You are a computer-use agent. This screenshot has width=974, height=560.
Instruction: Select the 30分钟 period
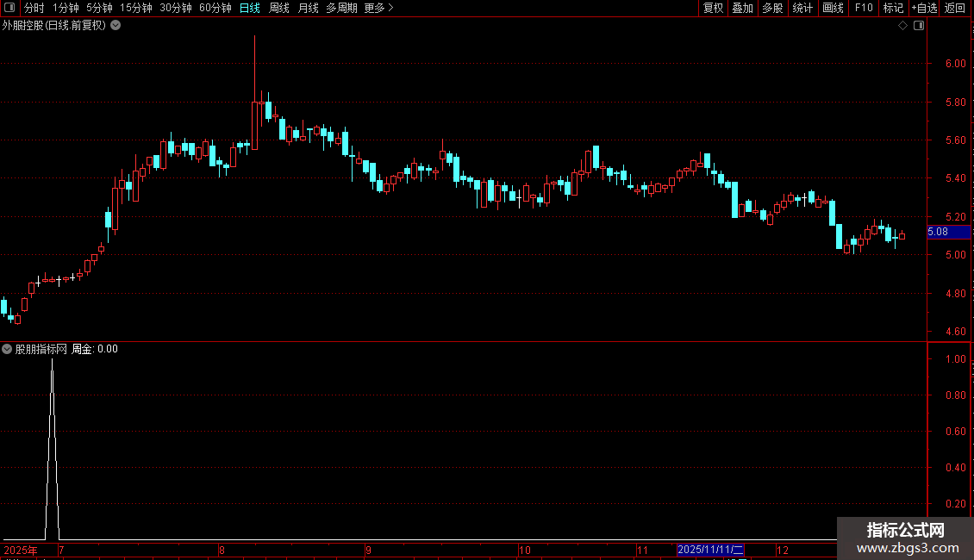pyautogui.click(x=176, y=8)
